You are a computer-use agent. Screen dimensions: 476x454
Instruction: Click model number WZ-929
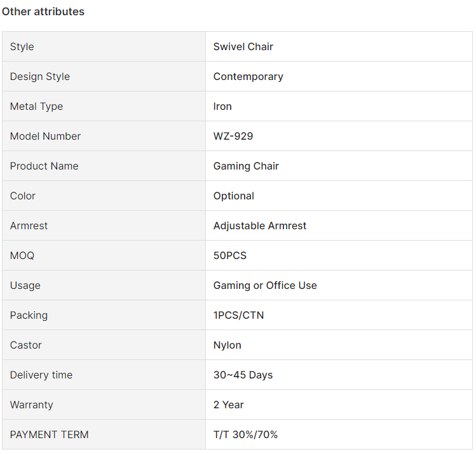233,136
